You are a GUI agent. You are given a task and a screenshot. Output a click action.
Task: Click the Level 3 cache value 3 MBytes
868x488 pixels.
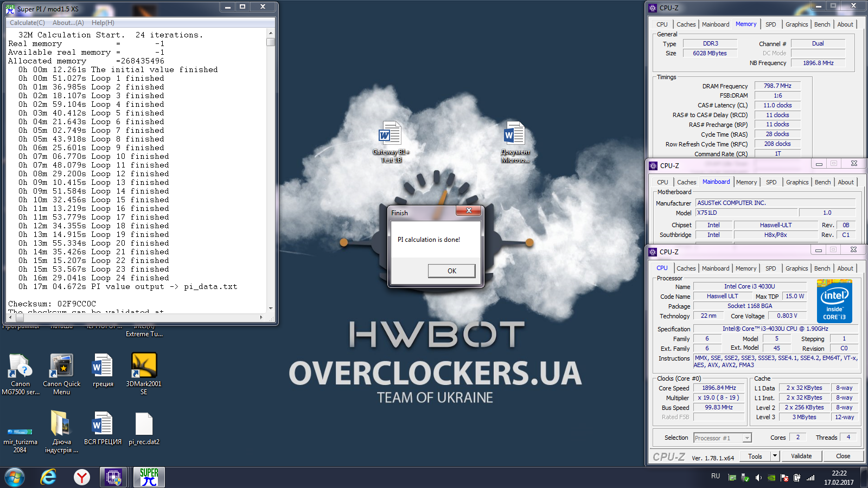point(804,418)
